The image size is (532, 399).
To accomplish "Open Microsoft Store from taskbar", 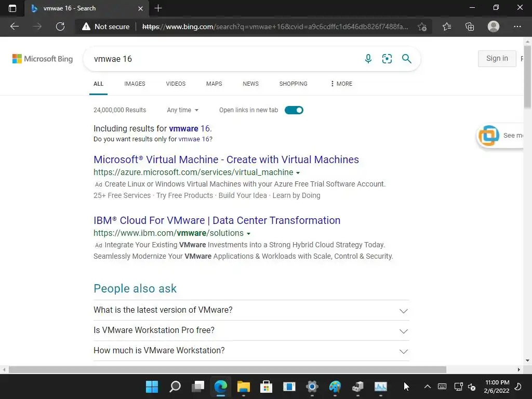I will tap(267, 387).
